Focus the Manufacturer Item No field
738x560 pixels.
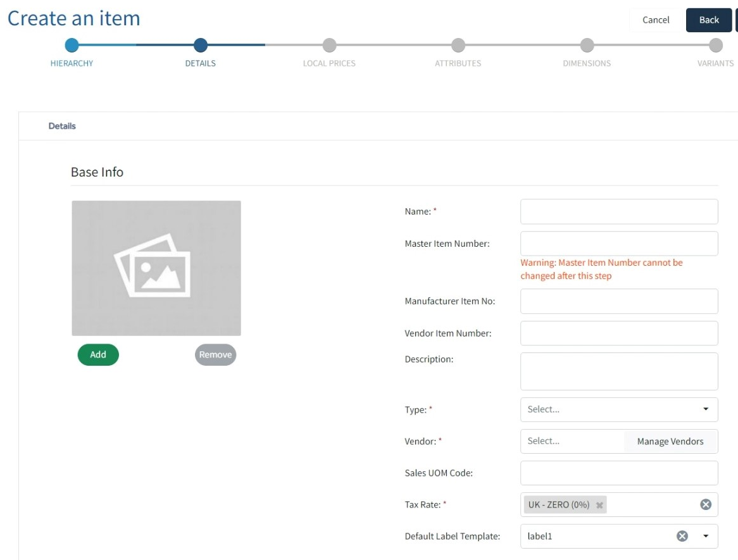click(619, 301)
